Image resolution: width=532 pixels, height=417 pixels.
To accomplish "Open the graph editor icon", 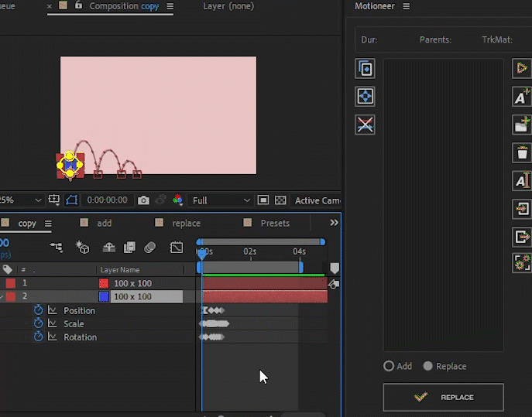I will pos(177,248).
